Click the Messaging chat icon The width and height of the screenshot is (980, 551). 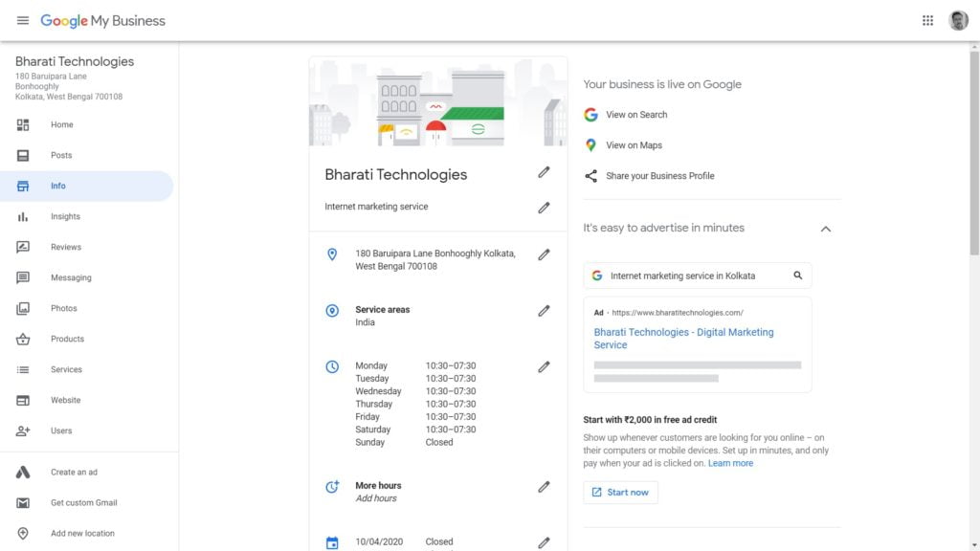pos(23,278)
